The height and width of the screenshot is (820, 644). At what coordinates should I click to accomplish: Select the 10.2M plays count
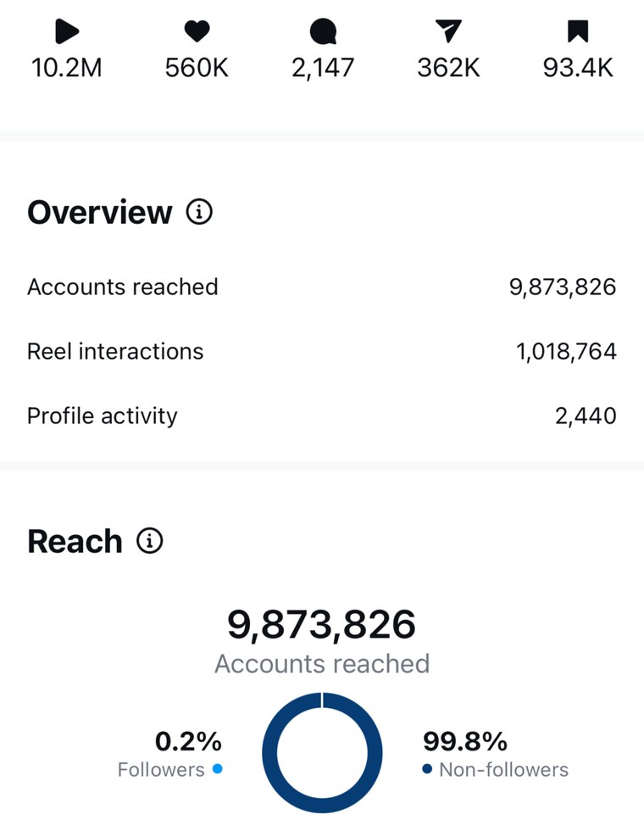point(67,68)
